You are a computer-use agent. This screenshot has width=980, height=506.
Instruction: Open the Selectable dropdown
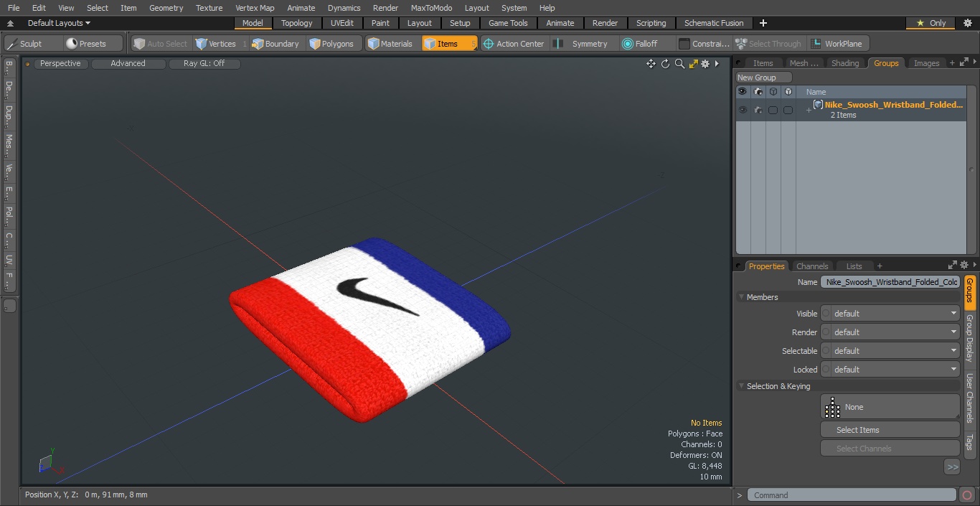tap(890, 351)
